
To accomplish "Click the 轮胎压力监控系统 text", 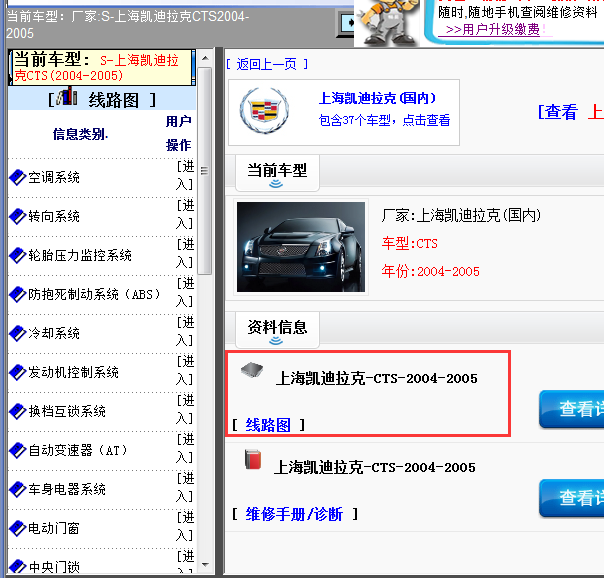I will coord(80,255).
